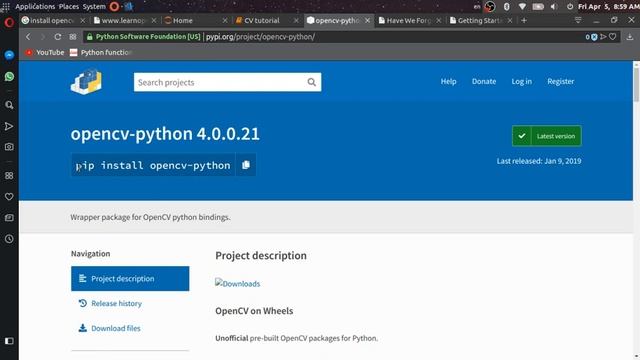
Task: Open the Help link
Action: point(448,81)
